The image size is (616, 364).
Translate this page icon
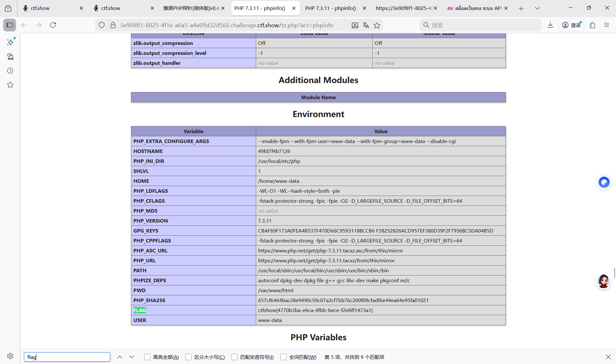[x=366, y=25]
